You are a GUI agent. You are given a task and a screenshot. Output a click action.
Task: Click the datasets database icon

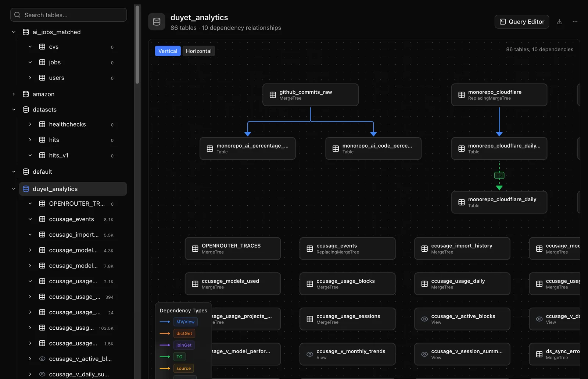click(x=26, y=110)
